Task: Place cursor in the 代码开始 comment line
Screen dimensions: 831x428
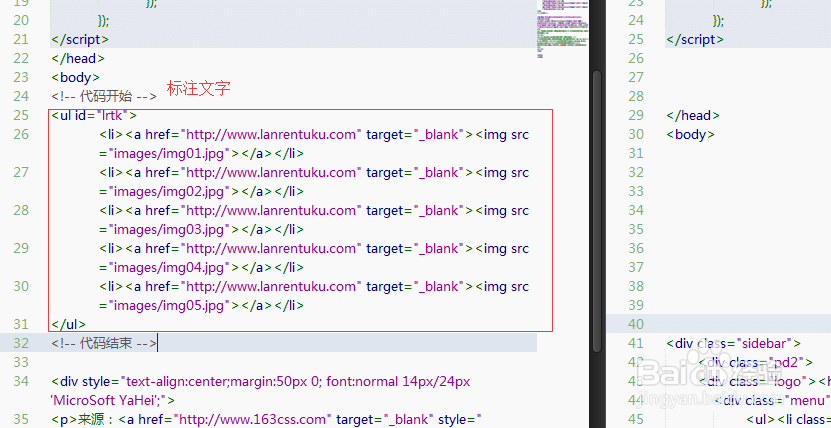Action: (104, 96)
